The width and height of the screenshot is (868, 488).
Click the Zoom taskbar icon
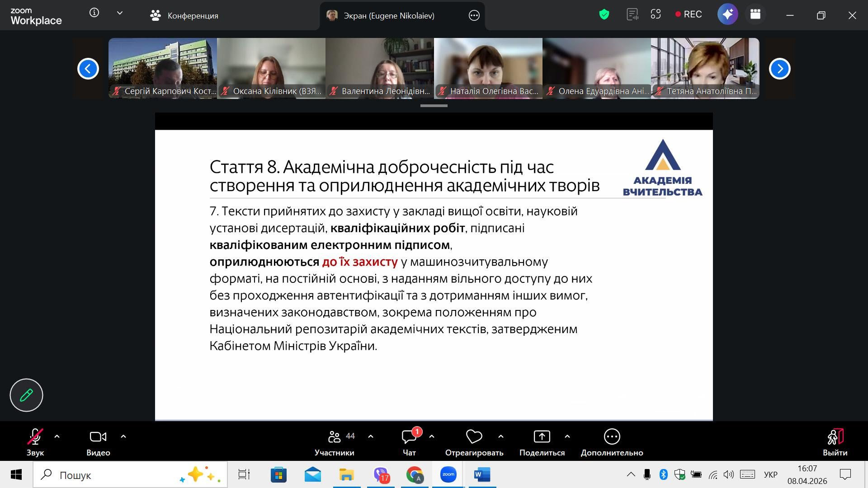[448, 475]
